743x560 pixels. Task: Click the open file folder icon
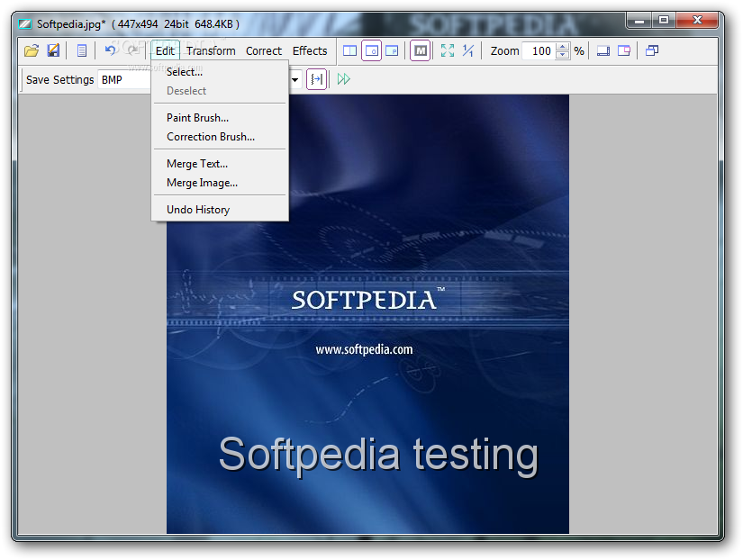[32, 50]
